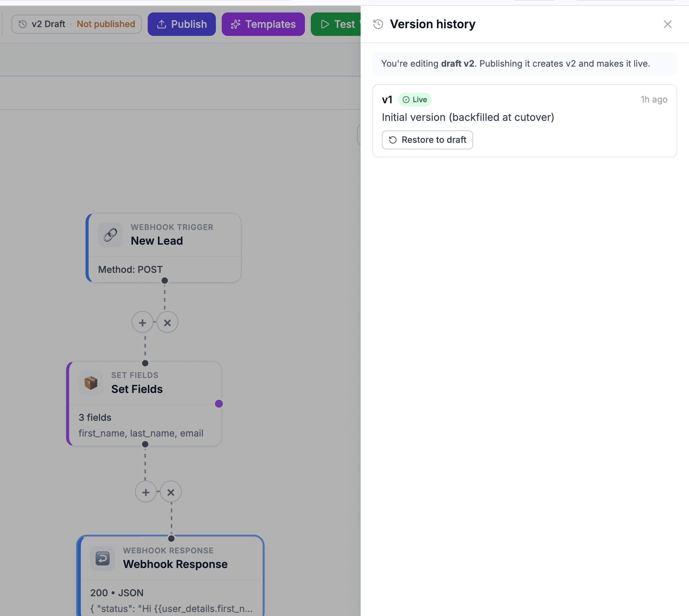This screenshot has width=689, height=616.
Task: Select the Set Fields node
Action: click(144, 404)
